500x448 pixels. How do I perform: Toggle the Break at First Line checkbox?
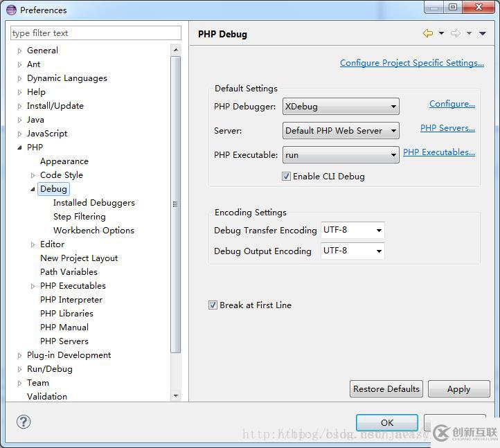[213, 305]
